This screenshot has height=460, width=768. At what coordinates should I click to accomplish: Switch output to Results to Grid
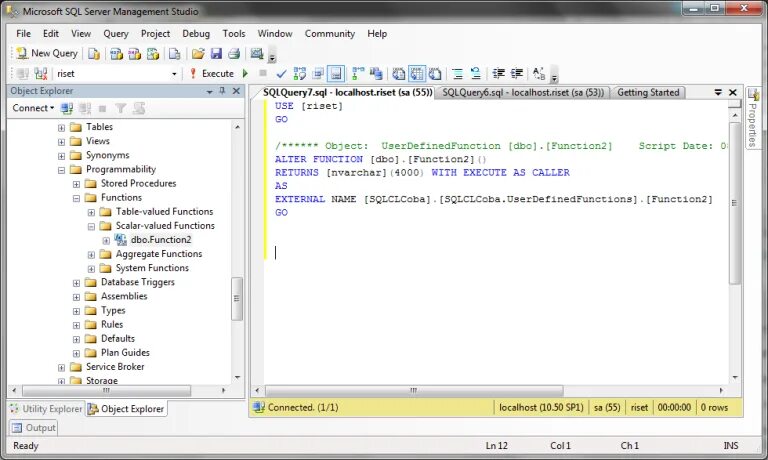[417, 73]
